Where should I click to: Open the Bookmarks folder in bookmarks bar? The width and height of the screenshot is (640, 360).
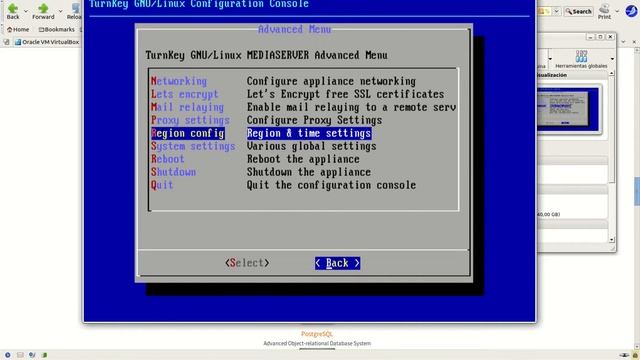click(x=57, y=29)
